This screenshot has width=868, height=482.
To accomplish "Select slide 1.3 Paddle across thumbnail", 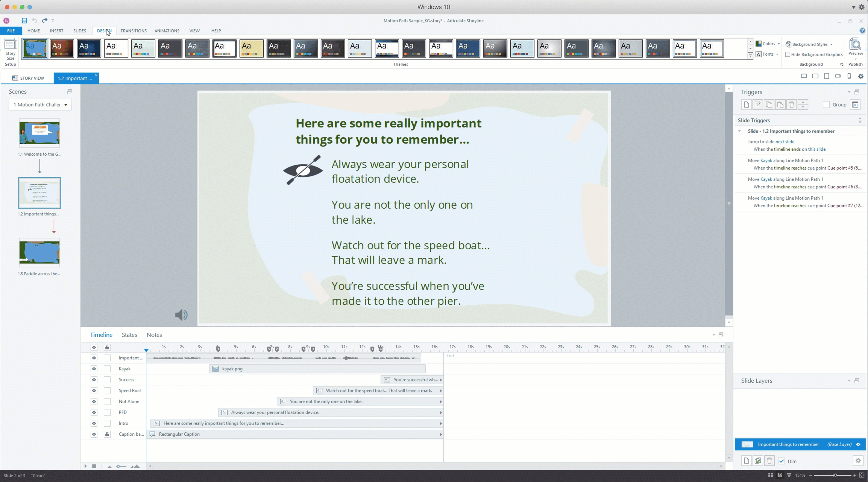I will [39, 253].
